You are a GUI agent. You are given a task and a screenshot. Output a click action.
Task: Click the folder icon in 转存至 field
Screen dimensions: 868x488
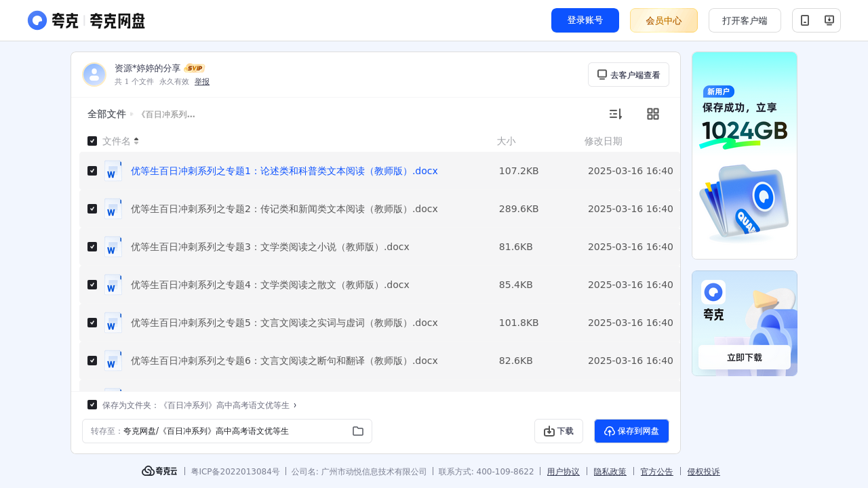(x=358, y=431)
